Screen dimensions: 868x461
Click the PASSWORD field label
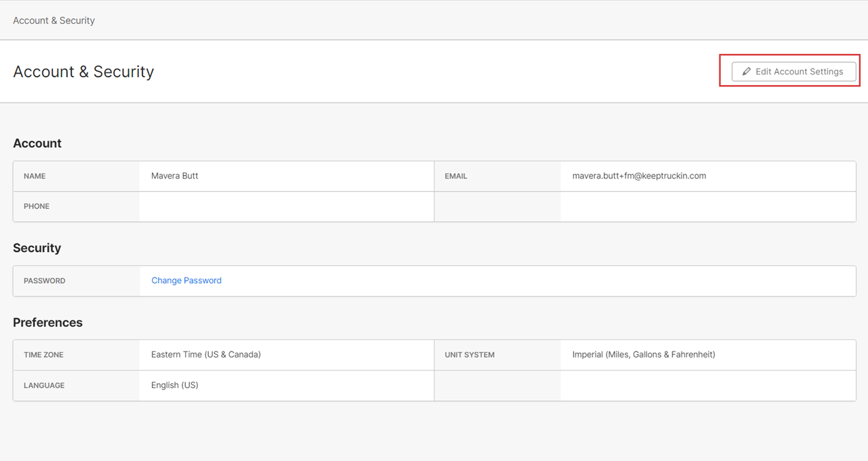point(45,281)
